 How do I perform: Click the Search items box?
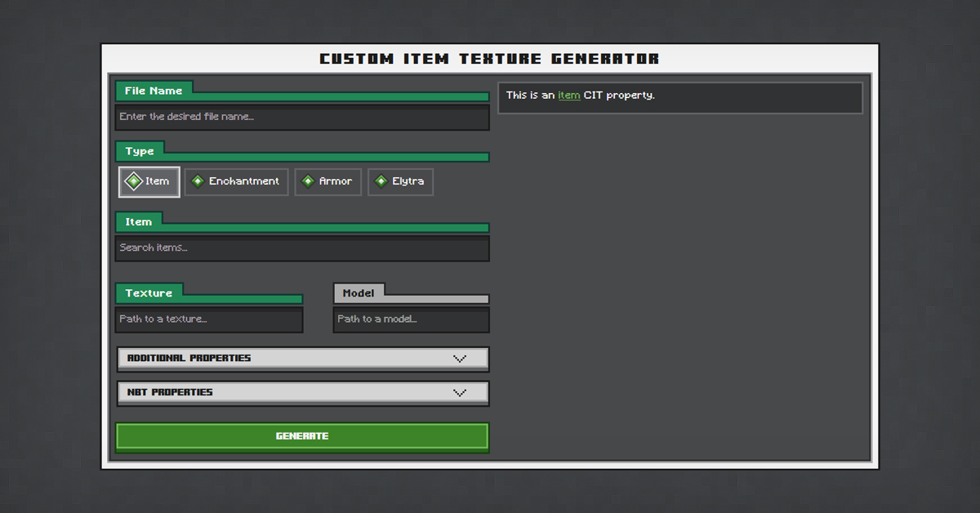(x=302, y=248)
